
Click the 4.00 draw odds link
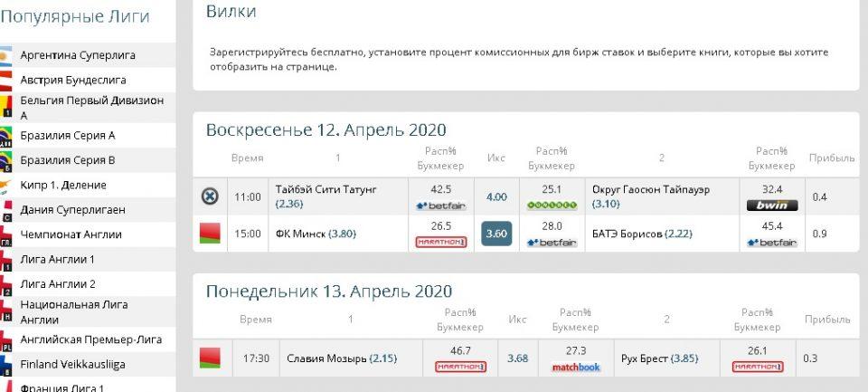496,196
